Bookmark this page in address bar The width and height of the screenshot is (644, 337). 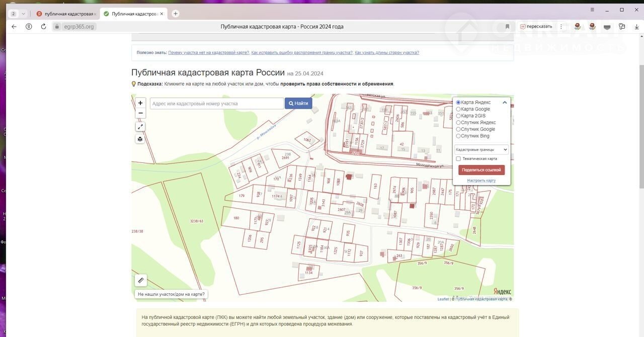tap(507, 27)
